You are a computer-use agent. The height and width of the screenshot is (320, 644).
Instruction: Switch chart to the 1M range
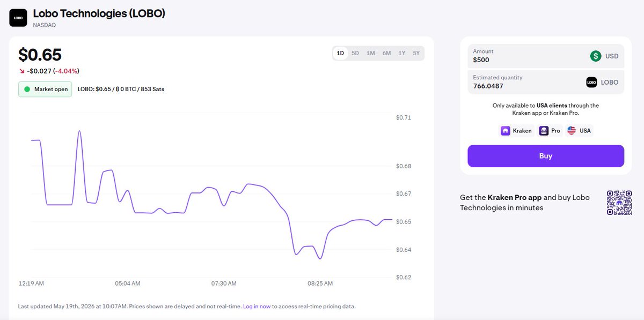(371, 53)
